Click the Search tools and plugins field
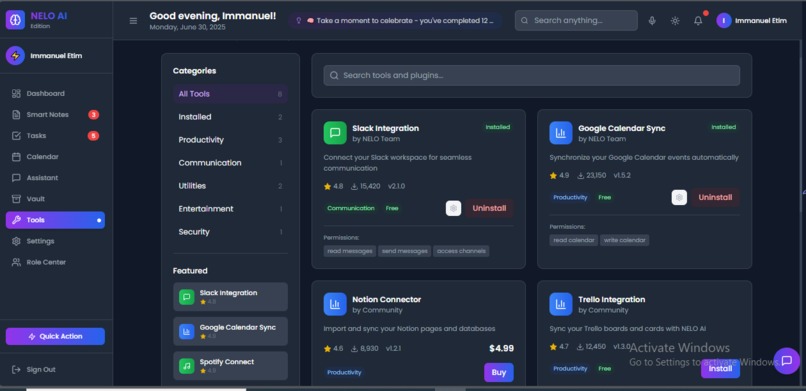 [532, 76]
